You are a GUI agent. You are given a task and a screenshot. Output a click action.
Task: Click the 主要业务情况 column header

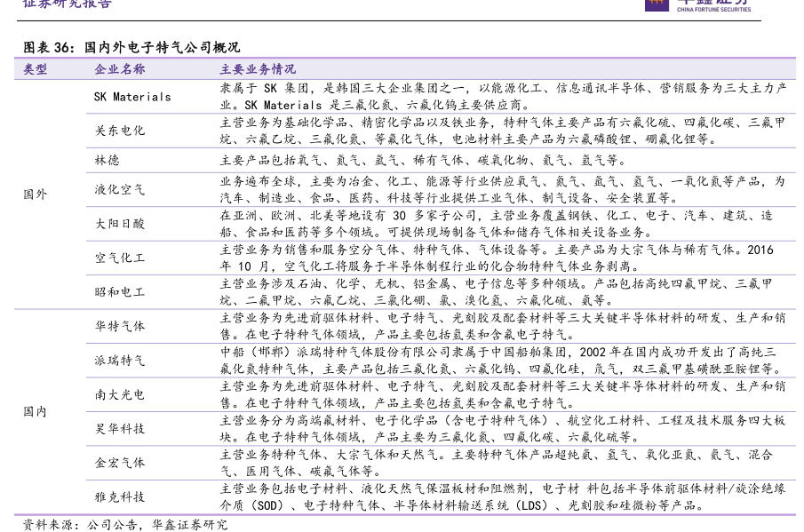click(x=258, y=69)
